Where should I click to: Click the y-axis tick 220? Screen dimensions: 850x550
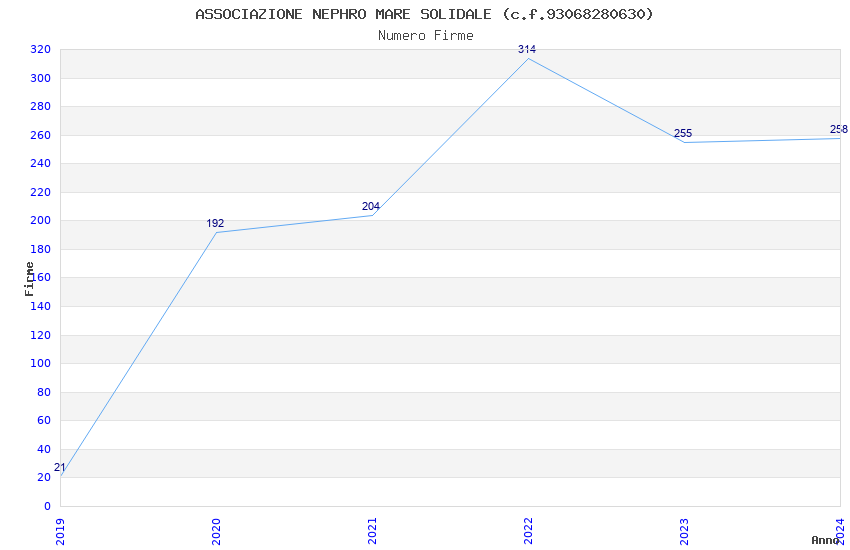[x=41, y=192]
